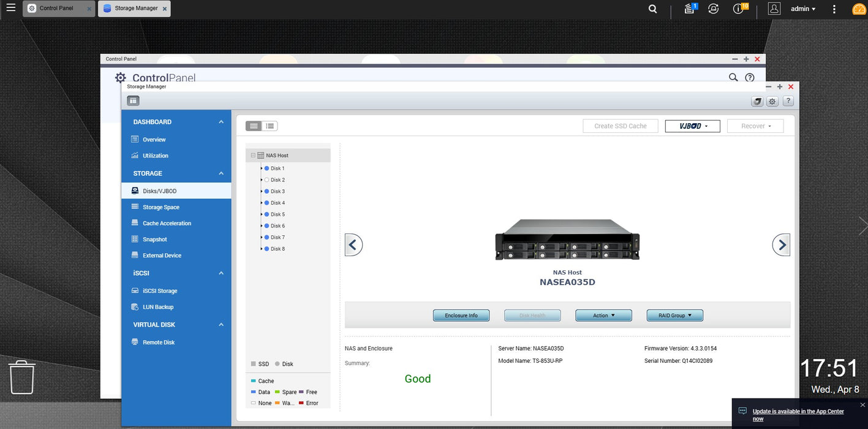Show previous enclosure with left arrow
Viewport: 868px width, 429px height.
pos(353,245)
